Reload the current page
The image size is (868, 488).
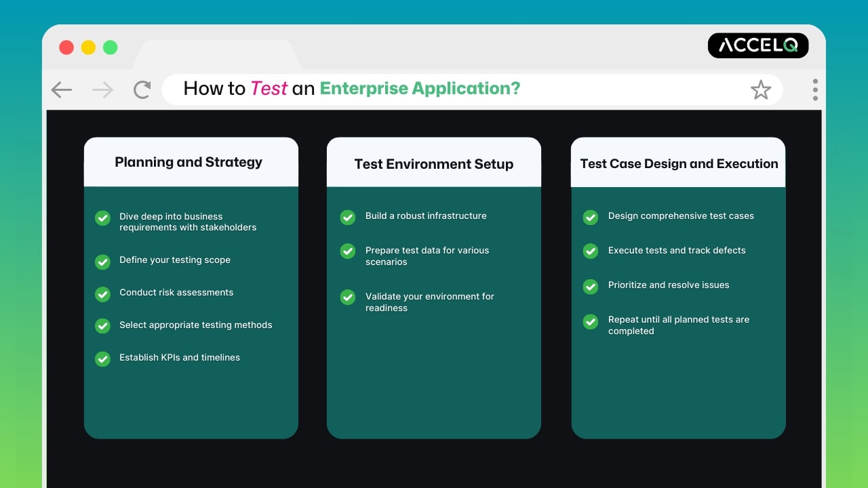[x=142, y=89]
